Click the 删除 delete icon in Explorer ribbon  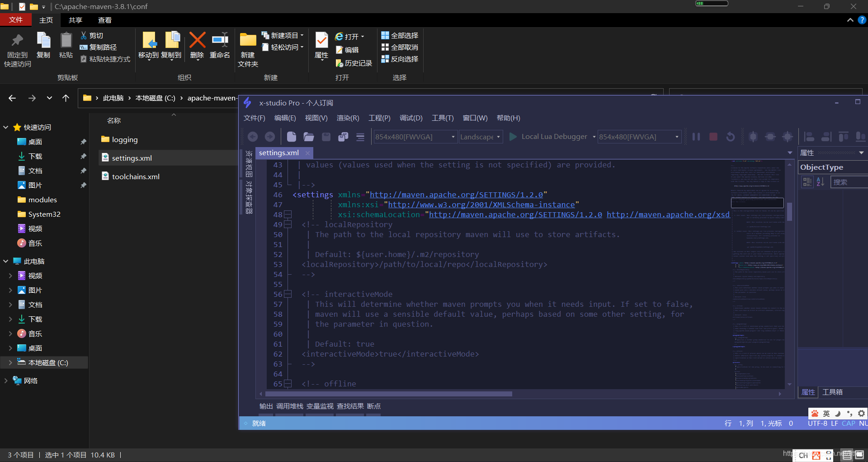(197, 45)
